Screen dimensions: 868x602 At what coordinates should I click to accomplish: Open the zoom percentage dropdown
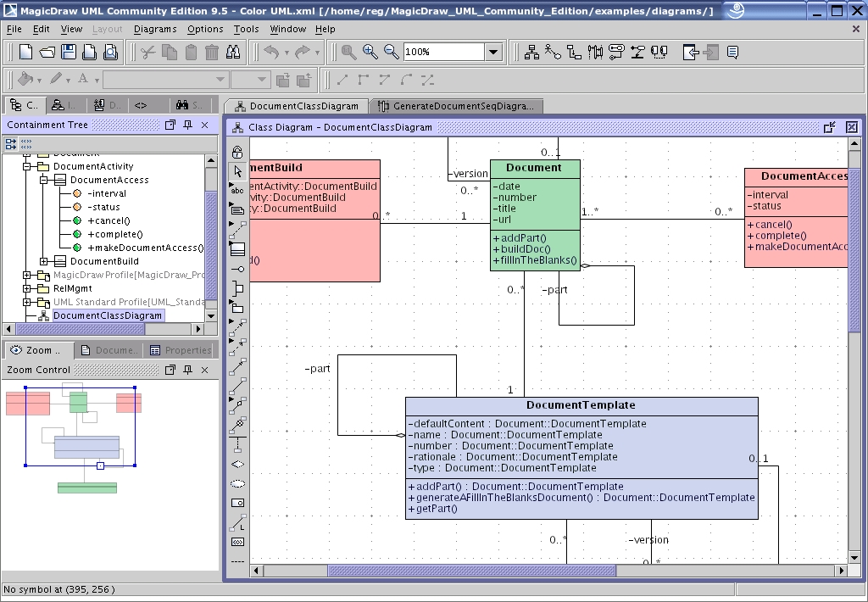coord(494,53)
